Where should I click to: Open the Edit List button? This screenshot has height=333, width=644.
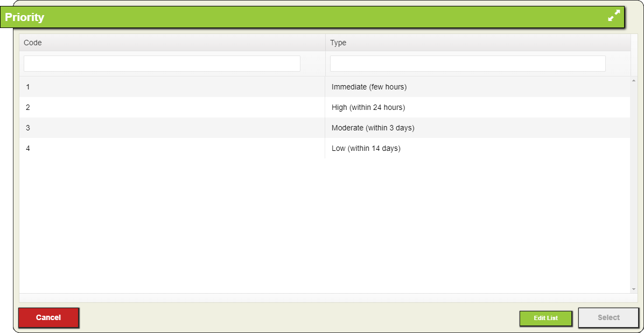[x=545, y=318]
